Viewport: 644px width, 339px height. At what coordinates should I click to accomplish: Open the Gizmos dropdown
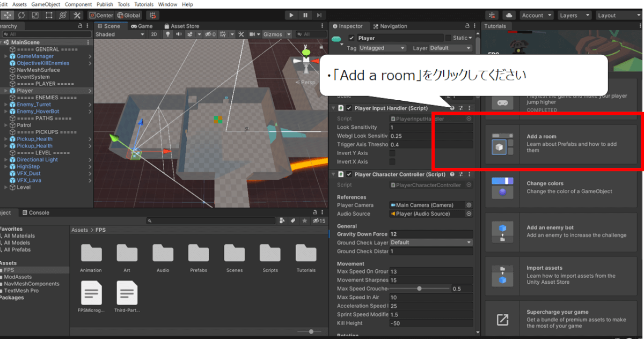276,34
